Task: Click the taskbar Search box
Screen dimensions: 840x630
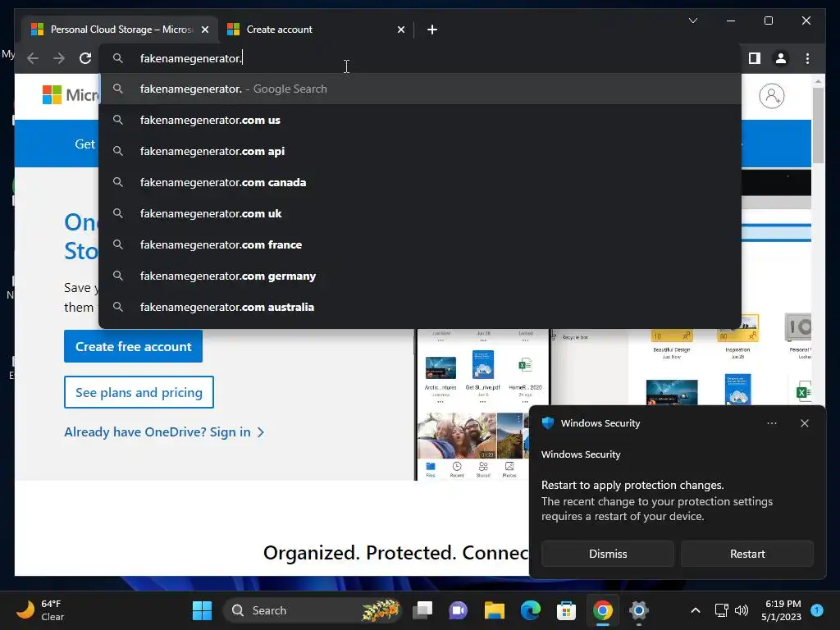Action: point(313,610)
